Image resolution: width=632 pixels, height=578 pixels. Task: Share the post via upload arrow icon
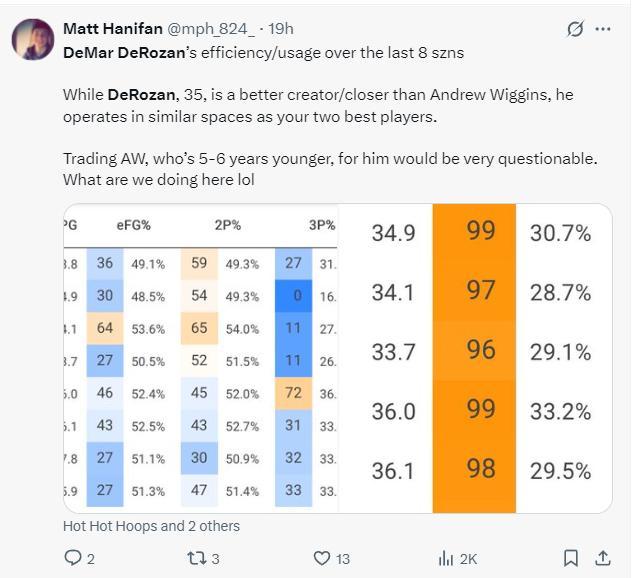point(602,558)
